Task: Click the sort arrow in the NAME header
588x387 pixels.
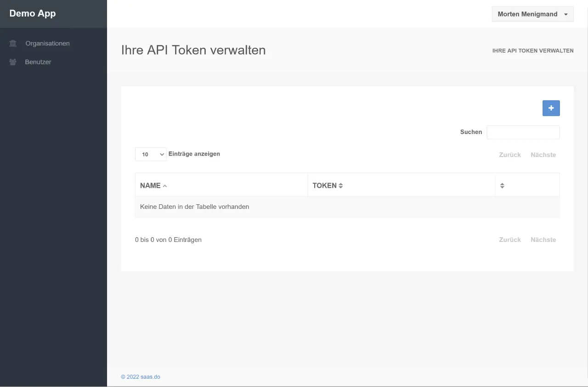Action: pos(165,186)
